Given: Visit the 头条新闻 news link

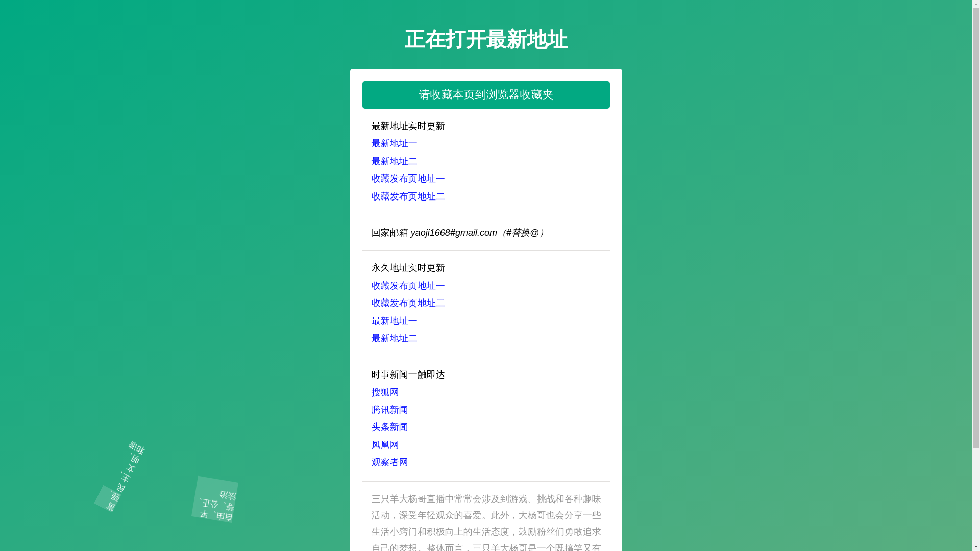Looking at the screenshot, I should [389, 427].
